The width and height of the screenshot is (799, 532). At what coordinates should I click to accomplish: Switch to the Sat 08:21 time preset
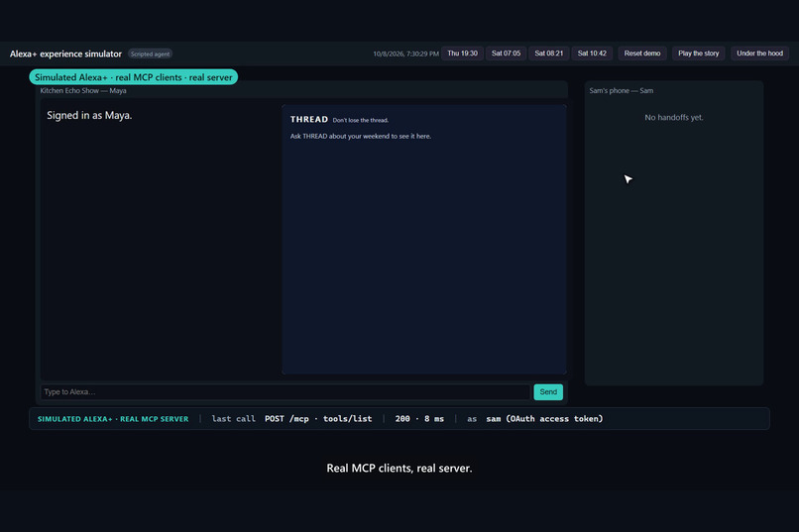[549, 53]
